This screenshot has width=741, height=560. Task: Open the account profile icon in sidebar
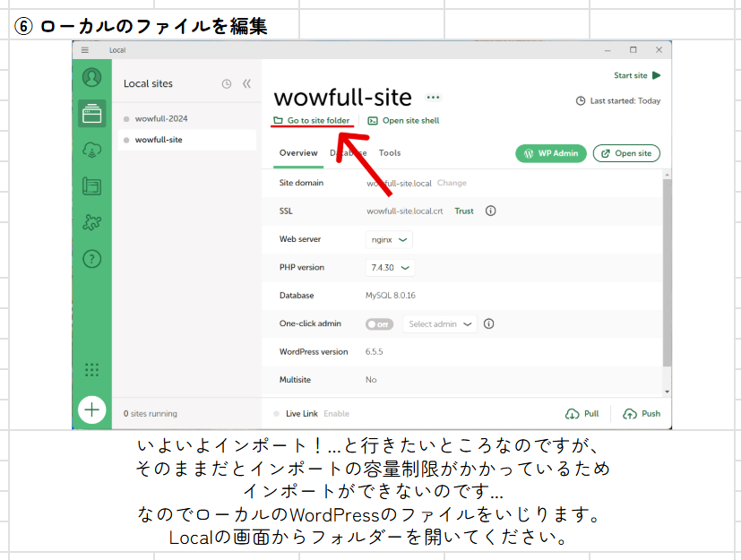click(91, 77)
